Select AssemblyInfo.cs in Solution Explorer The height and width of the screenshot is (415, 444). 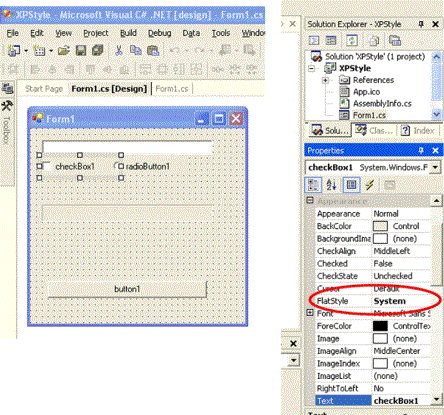[382, 104]
